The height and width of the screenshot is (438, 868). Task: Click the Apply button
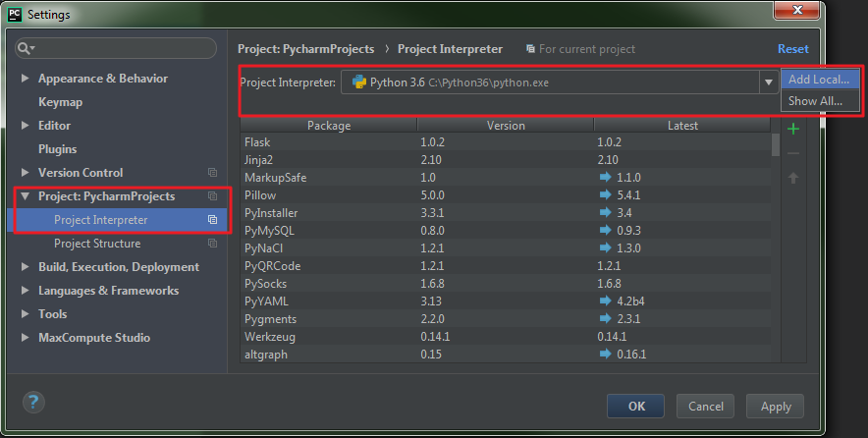775,406
